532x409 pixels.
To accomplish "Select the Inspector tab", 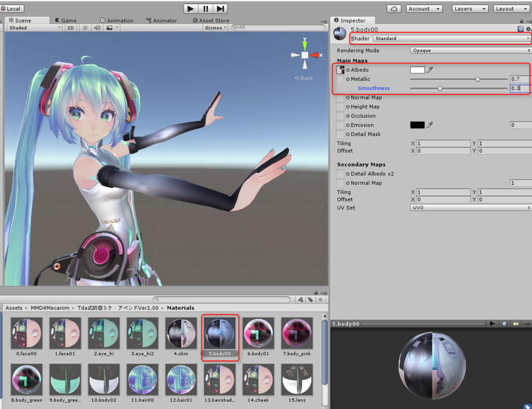I will [353, 20].
